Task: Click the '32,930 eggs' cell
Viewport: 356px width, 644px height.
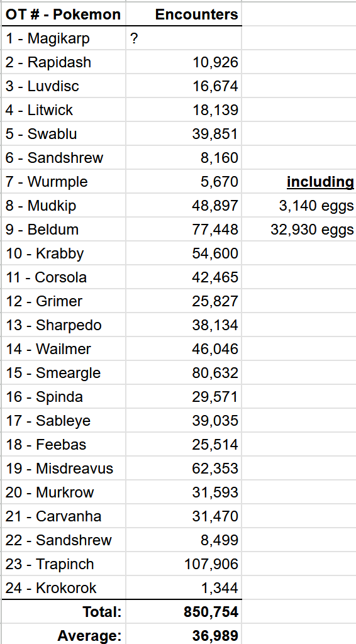Action: (299, 229)
